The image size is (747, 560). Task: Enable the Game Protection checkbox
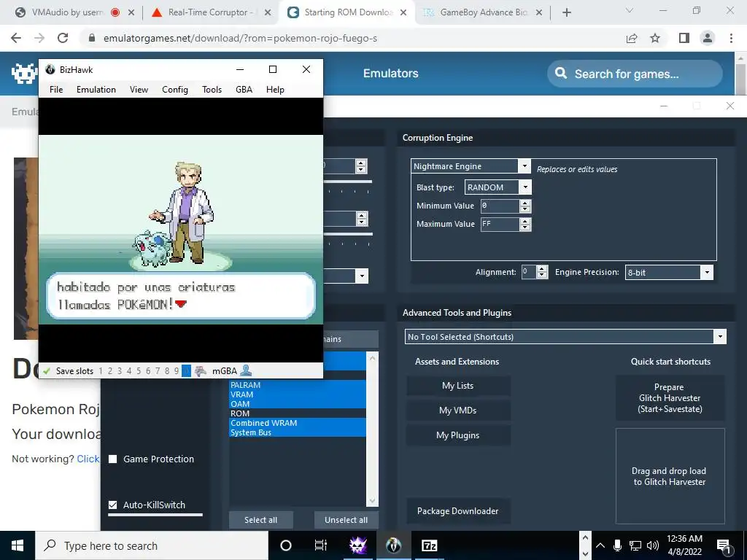[x=113, y=459]
